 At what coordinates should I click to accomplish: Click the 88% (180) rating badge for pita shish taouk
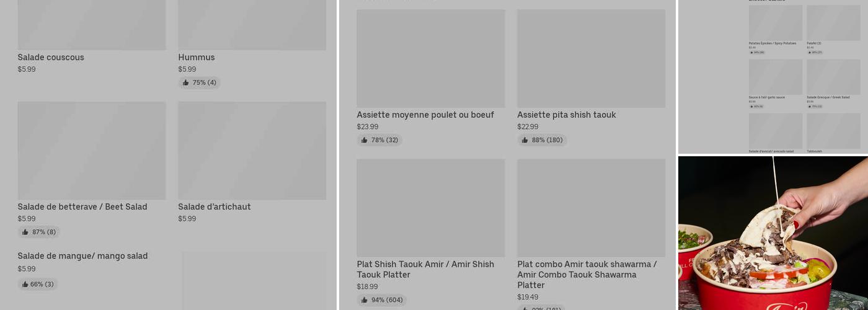[x=542, y=140]
